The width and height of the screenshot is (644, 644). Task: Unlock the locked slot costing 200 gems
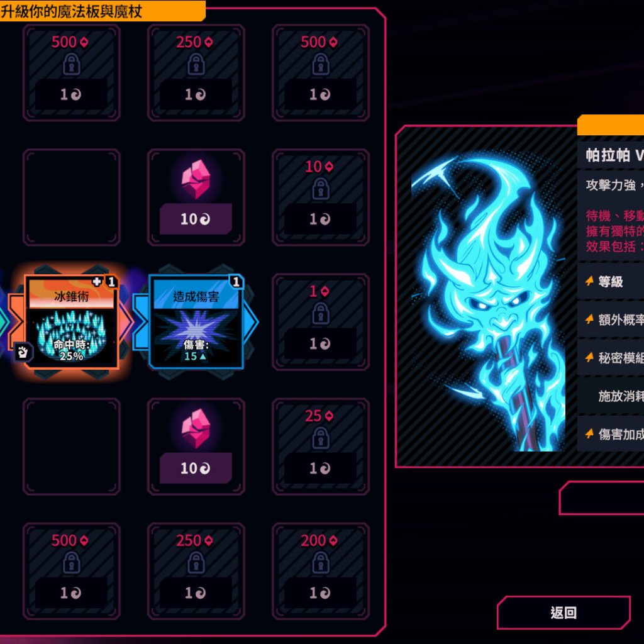point(320,571)
